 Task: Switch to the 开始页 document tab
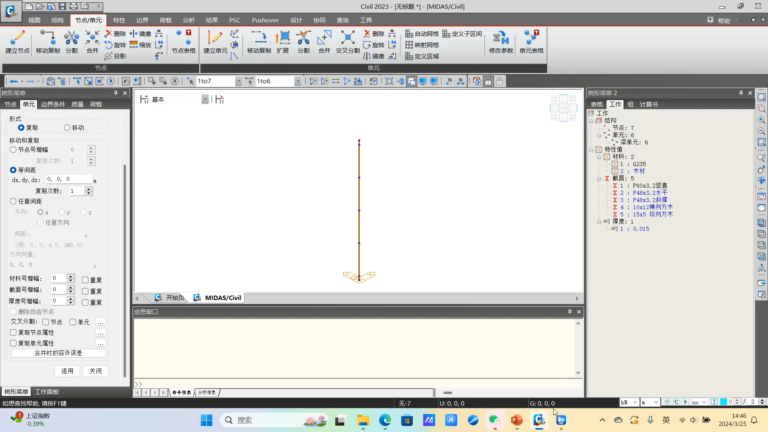170,297
